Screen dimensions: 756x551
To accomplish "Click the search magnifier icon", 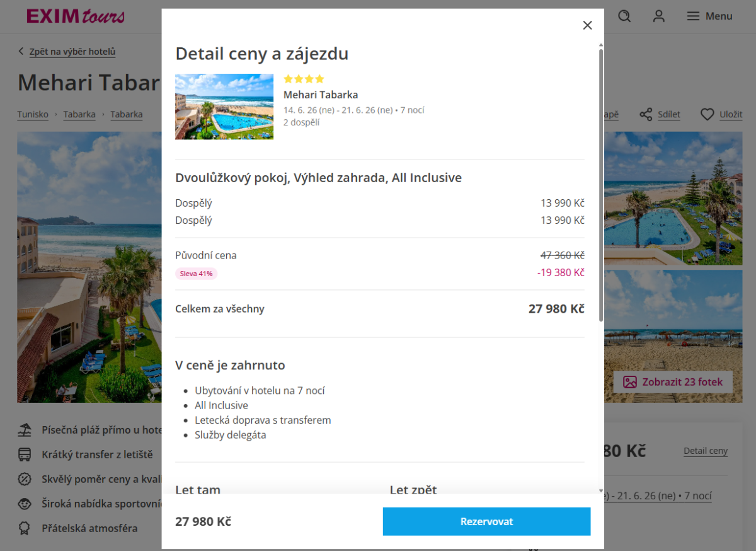I will point(624,16).
